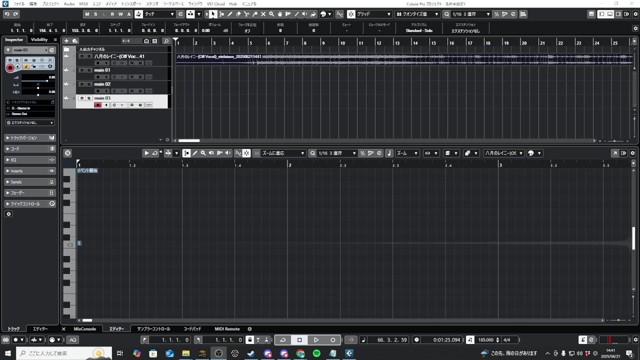Select the Zoom magnifier tool in top toolbar
The height and width of the screenshot is (360, 640).
[x=271, y=14]
